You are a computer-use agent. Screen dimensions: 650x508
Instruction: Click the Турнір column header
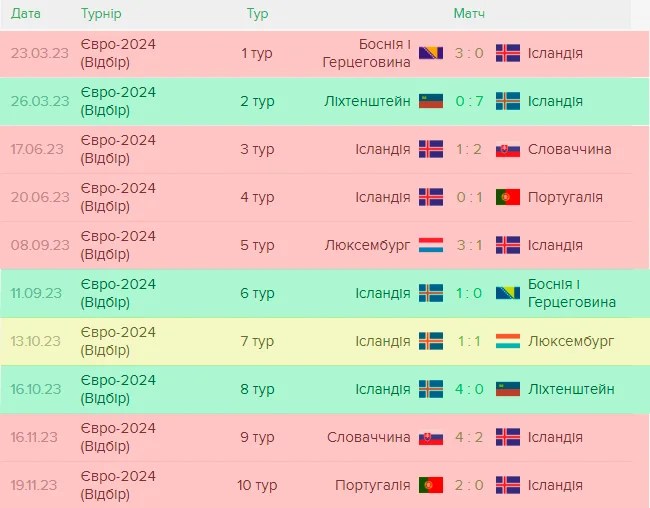click(x=101, y=14)
